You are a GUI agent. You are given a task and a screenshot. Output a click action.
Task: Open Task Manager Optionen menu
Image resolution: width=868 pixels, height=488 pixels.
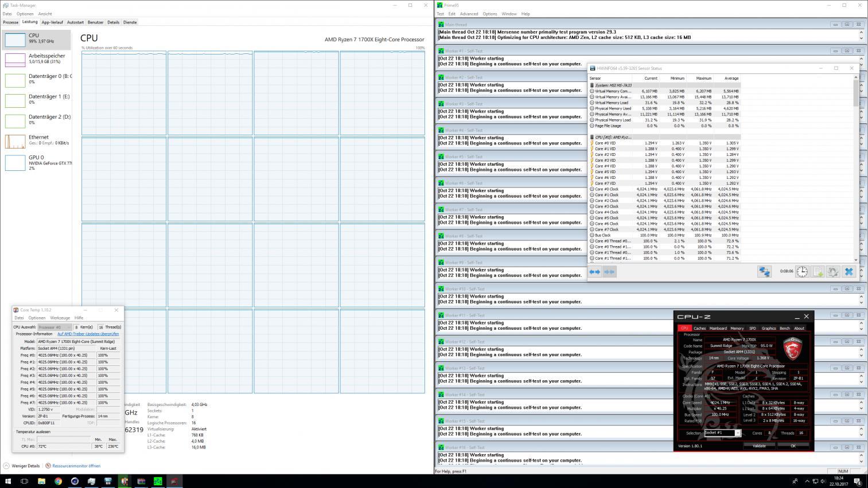(x=25, y=14)
